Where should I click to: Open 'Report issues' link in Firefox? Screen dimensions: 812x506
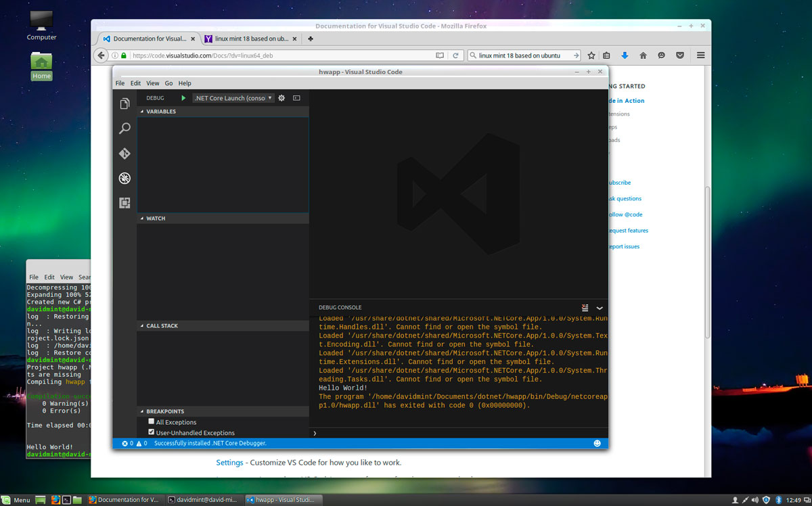[x=625, y=247]
